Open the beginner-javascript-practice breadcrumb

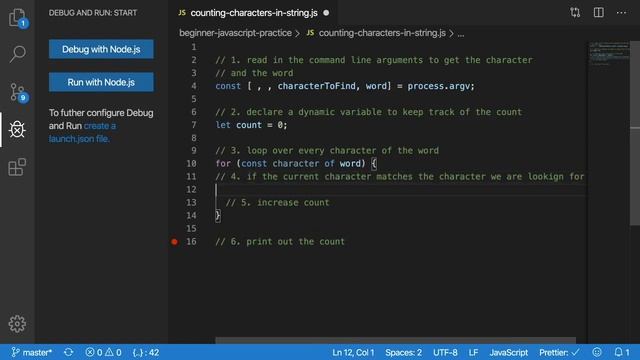[236, 33]
